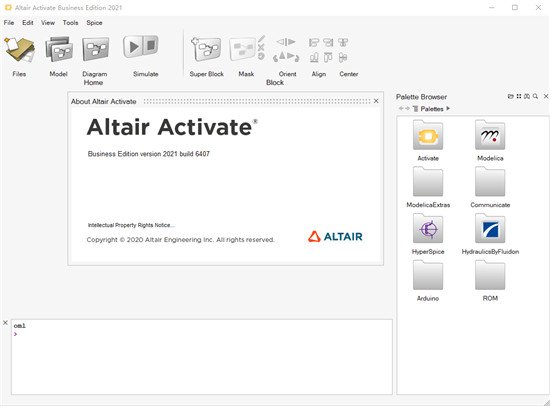
Task: Open the Edit menu
Action: [x=28, y=23]
